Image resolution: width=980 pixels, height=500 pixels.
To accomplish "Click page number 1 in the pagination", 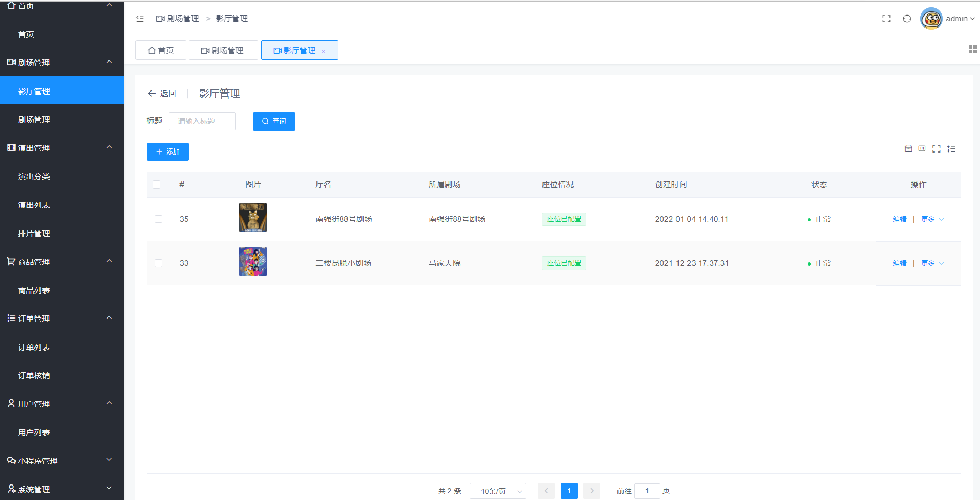I will click(x=569, y=491).
